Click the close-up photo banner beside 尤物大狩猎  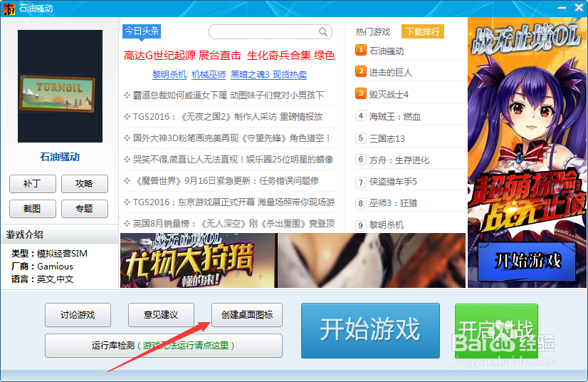372,261
